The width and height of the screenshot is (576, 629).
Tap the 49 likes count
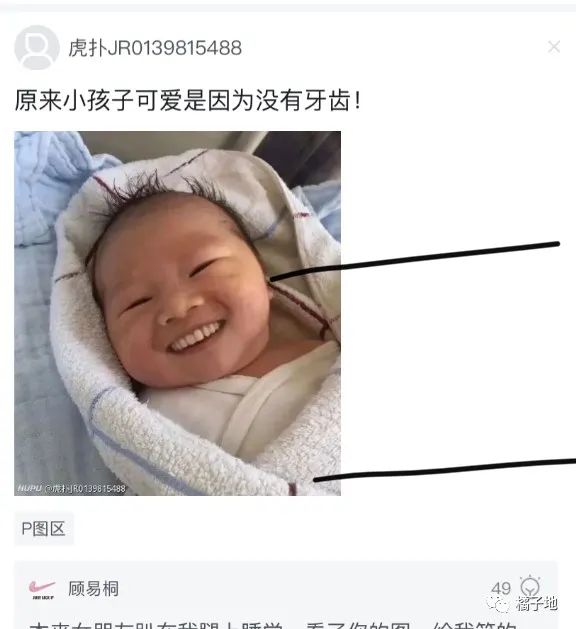click(501, 588)
